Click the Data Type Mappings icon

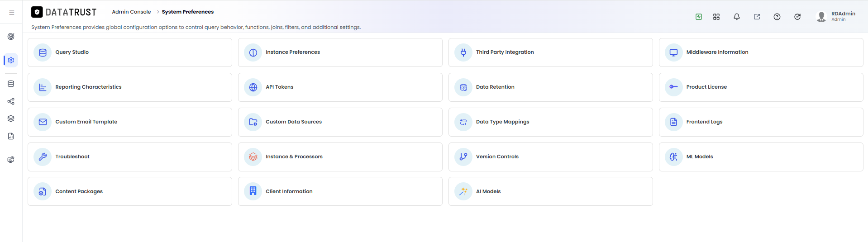tap(463, 122)
